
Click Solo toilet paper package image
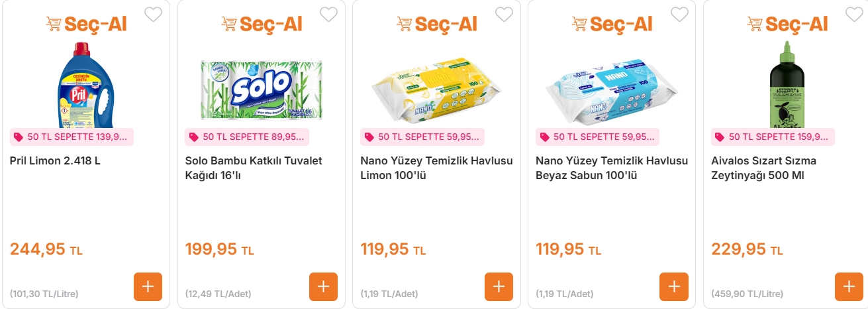[262, 90]
